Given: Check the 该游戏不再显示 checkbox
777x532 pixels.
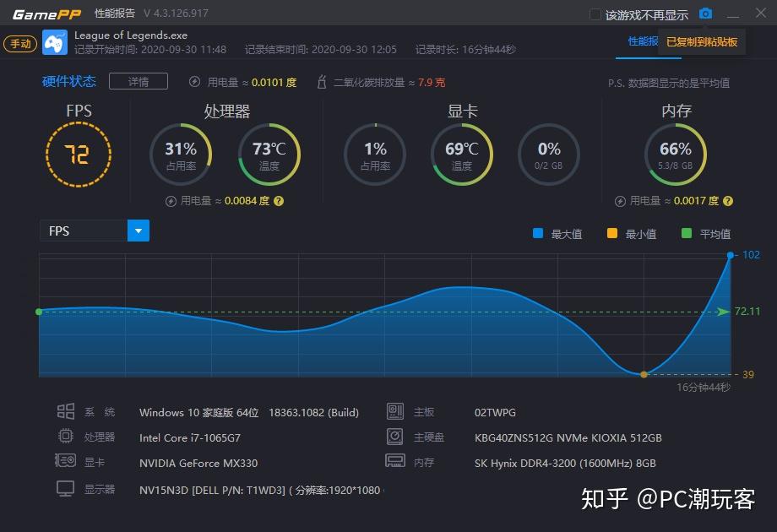Looking at the screenshot, I should [595, 14].
